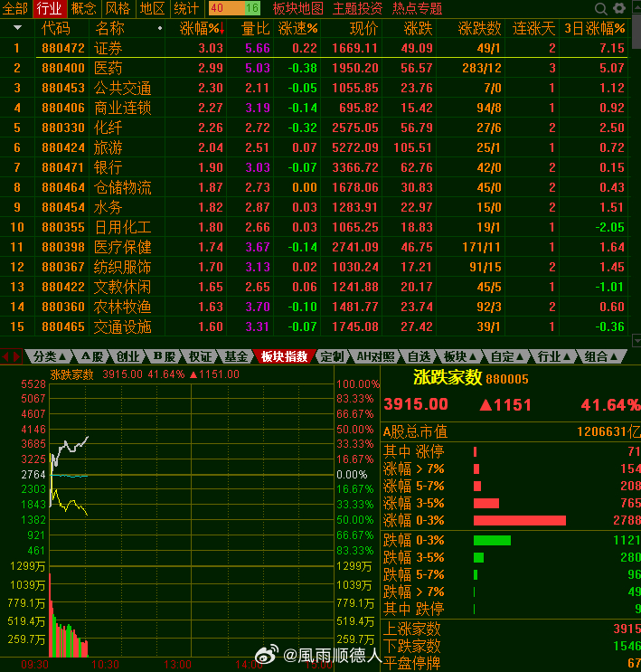Click the 涨幅 0-3% red bar
Screen dimensions: 641x672
(520, 520)
